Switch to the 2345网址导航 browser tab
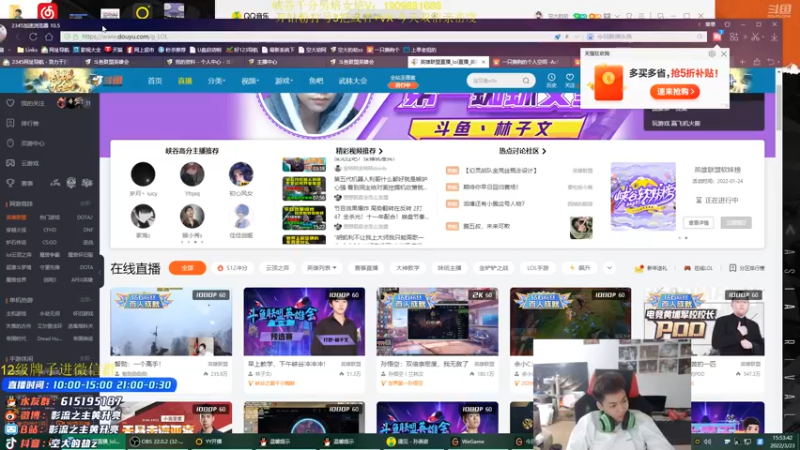This screenshot has width=800, height=450. [x=37, y=62]
